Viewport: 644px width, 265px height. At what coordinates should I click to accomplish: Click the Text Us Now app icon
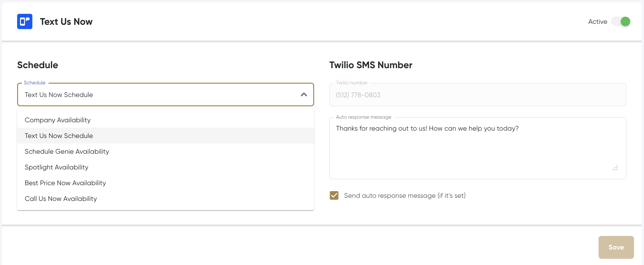(25, 21)
